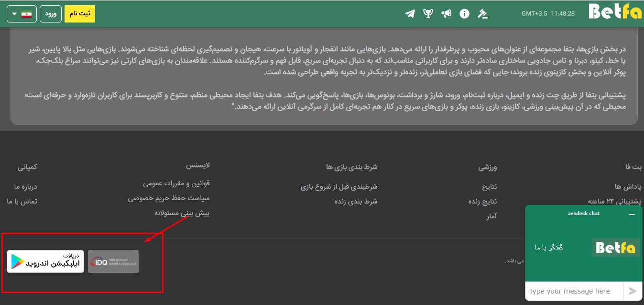Focus the 'Type your message here' field
The width and height of the screenshot is (644, 305).
click(x=574, y=291)
